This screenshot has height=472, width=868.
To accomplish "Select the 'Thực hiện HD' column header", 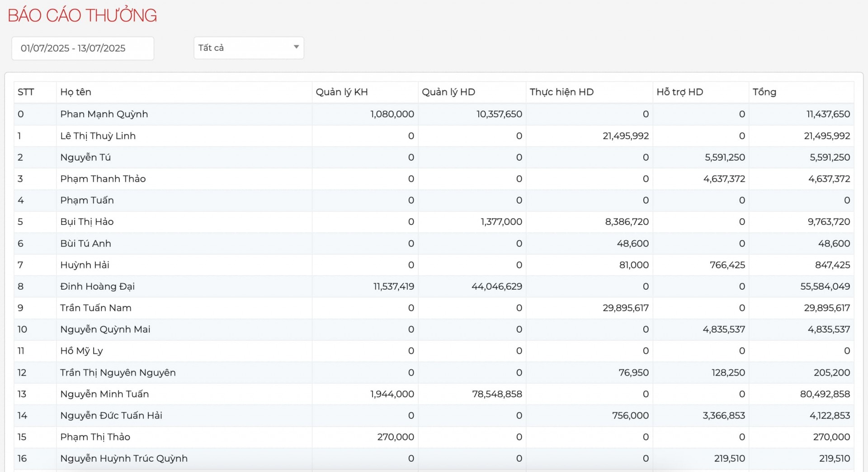I will pos(561,92).
